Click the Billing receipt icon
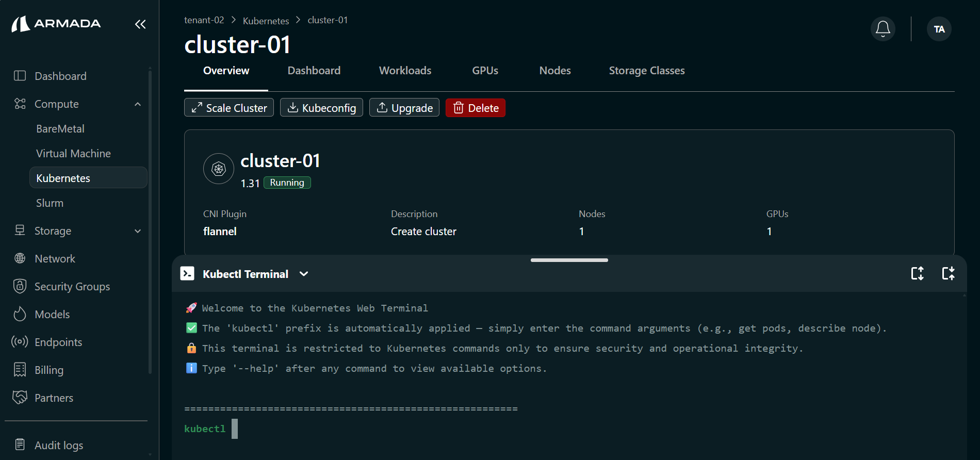The width and height of the screenshot is (980, 460). [x=20, y=370]
